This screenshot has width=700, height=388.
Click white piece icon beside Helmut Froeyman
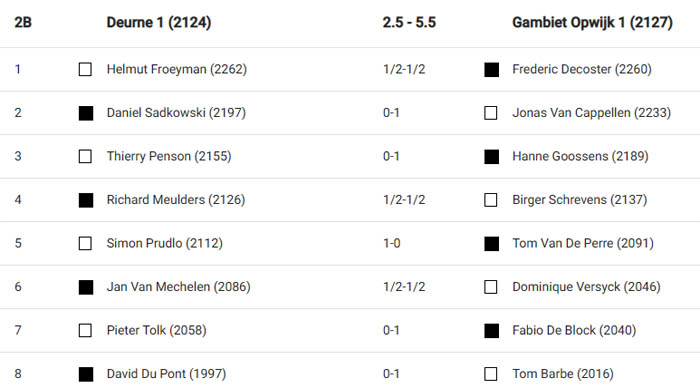point(85,69)
